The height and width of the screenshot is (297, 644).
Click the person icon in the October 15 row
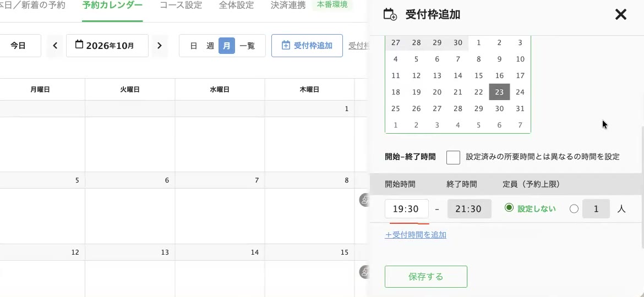pyautogui.click(x=363, y=272)
